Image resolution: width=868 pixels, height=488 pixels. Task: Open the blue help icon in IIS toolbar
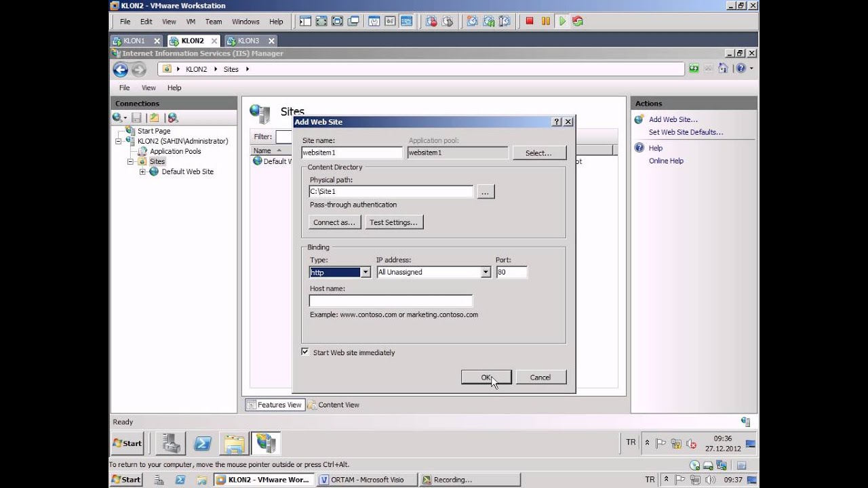pyautogui.click(x=741, y=68)
